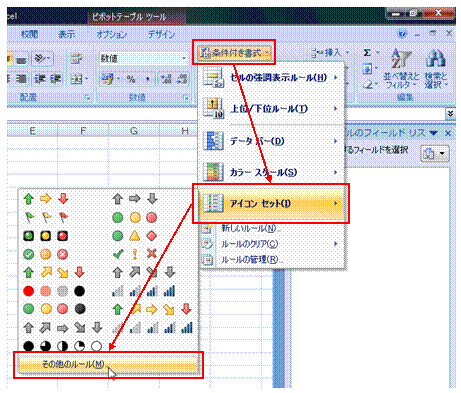Switch to the デザイン ribbon tab

click(x=161, y=34)
